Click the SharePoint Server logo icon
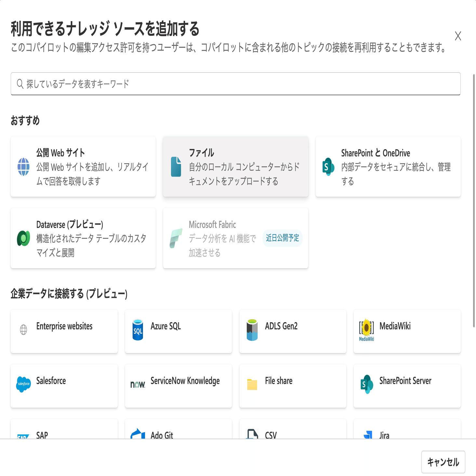 [366, 384]
